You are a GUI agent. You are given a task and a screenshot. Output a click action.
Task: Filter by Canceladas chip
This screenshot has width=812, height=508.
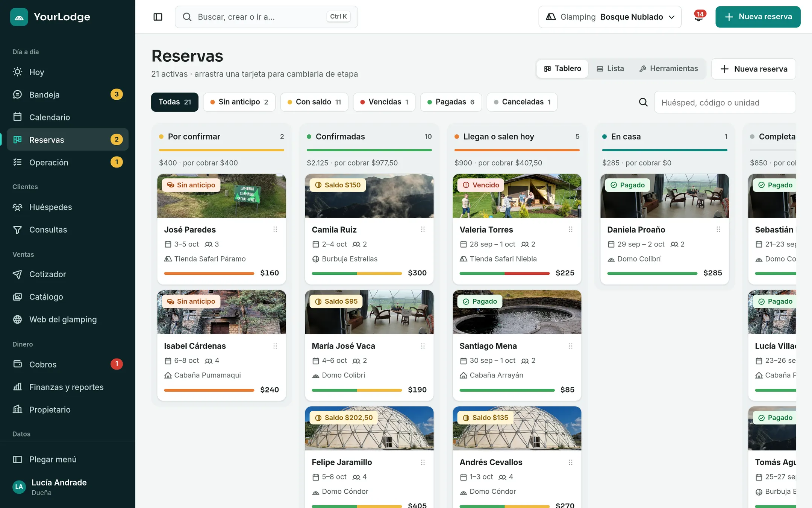(x=522, y=102)
